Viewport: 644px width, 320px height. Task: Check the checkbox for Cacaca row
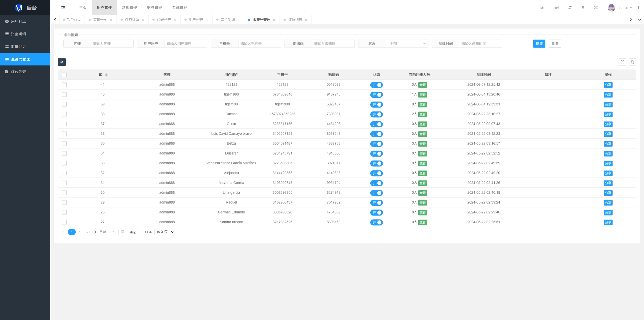click(64, 114)
